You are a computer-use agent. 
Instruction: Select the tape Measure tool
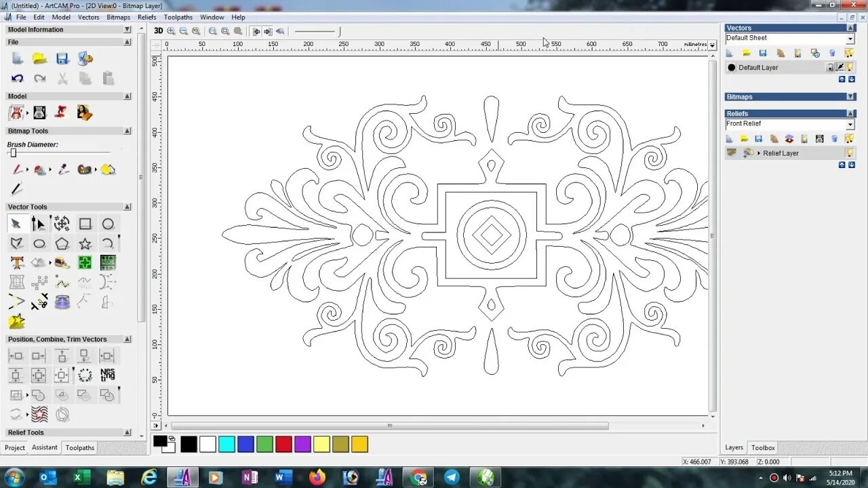click(x=62, y=262)
